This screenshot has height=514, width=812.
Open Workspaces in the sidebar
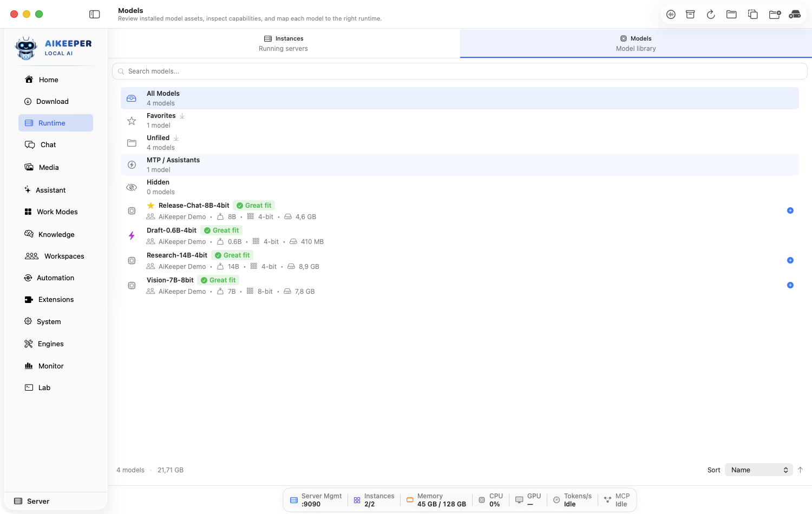tap(56, 256)
